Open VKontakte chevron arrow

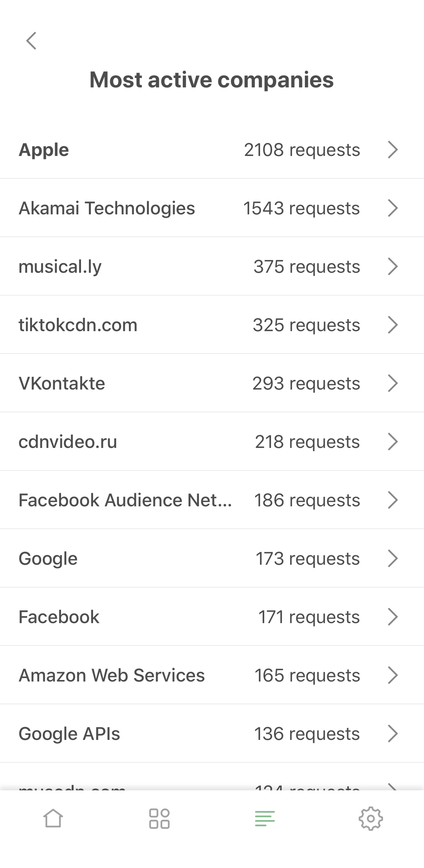point(393,383)
